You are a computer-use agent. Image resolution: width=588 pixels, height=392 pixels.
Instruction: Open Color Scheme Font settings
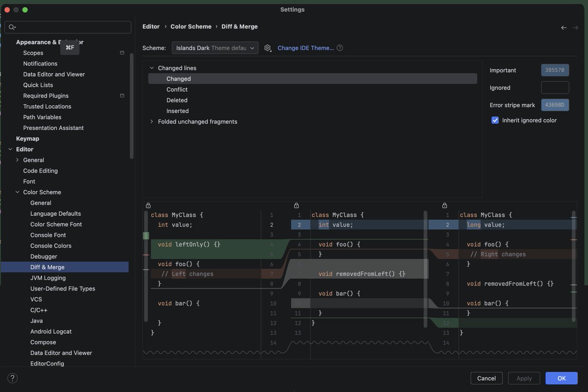56,224
